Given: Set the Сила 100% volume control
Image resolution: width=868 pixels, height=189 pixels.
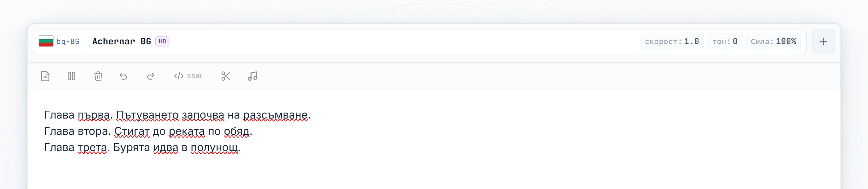Looking at the screenshot, I should click(x=773, y=42).
